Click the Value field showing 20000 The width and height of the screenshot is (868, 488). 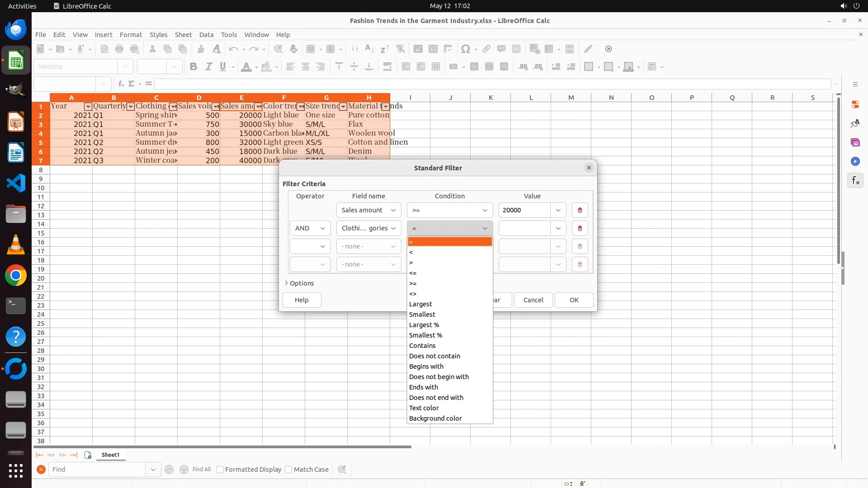524,210
